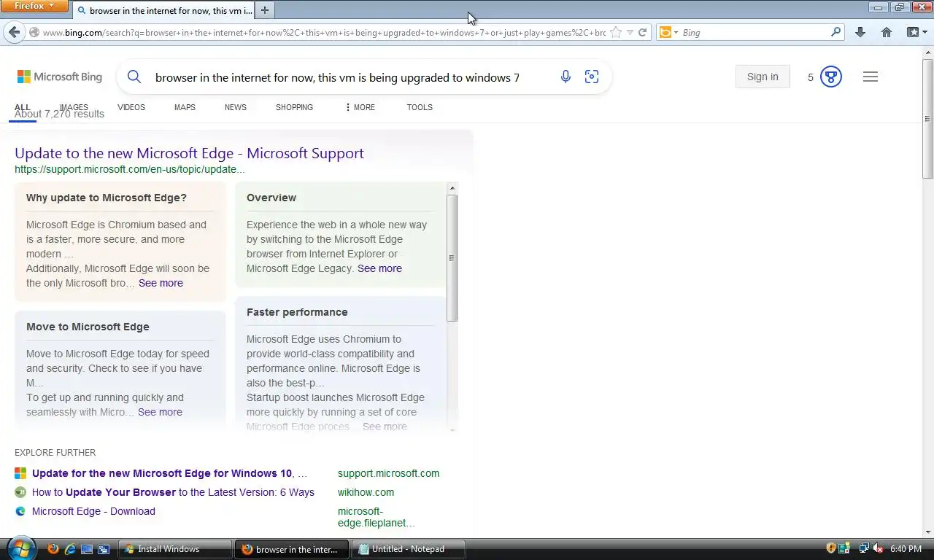The height and width of the screenshot is (560, 934).
Task: Select the ALL results tab
Action: click(x=23, y=107)
